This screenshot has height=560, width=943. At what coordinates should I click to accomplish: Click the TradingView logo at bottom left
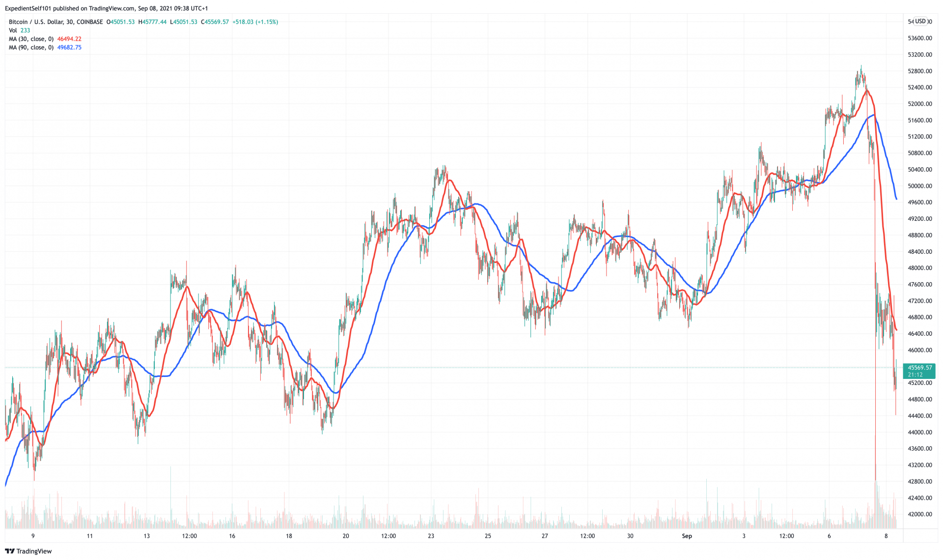28,551
